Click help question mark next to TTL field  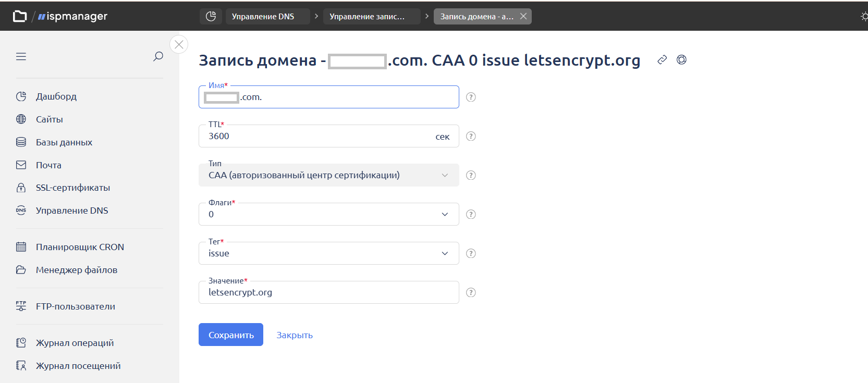coord(471,136)
